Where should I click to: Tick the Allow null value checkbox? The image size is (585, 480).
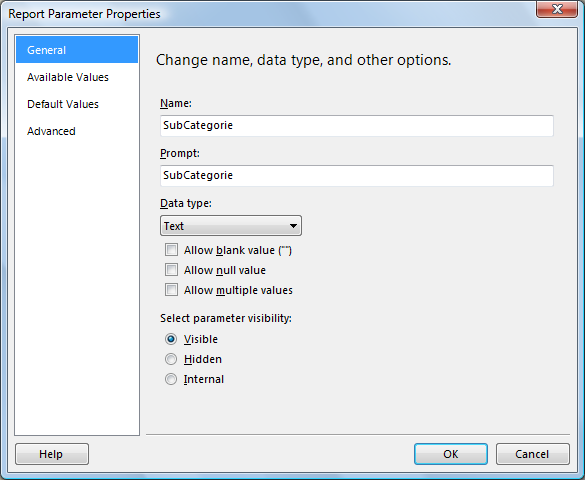pos(172,270)
